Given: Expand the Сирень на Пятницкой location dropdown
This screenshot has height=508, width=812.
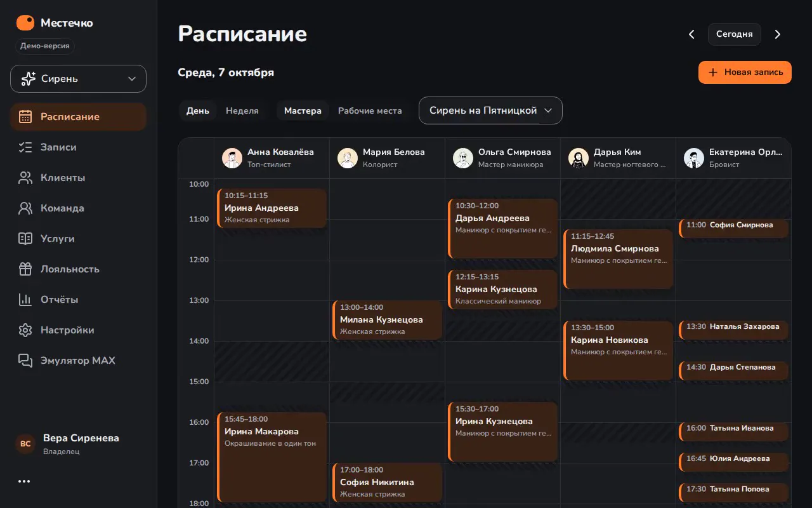Looking at the screenshot, I should pyautogui.click(x=490, y=110).
